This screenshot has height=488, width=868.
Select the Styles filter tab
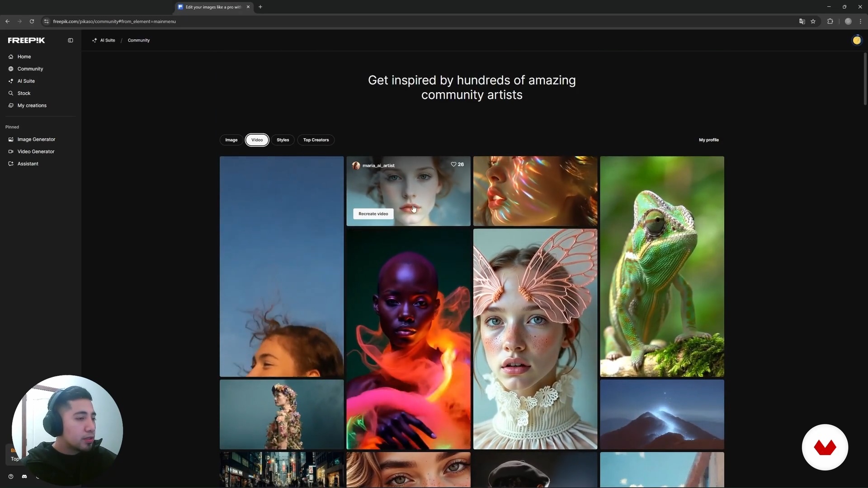click(283, 140)
